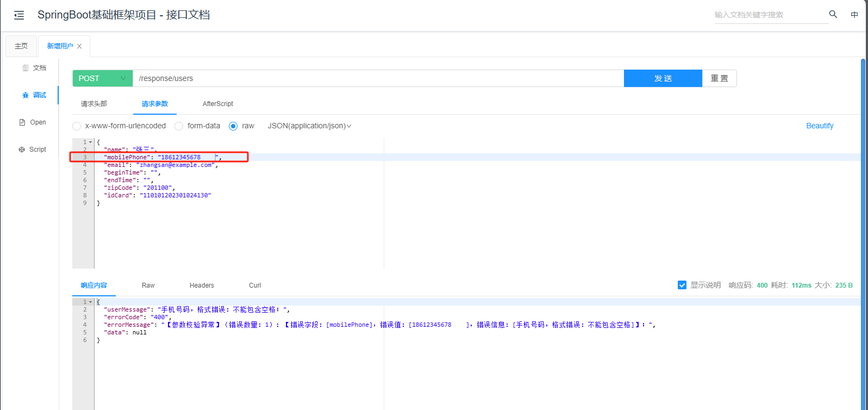The height and width of the screenshot is (410, 868).
Task: Toggle the 显示说明 checkbox
Action: 682,285
